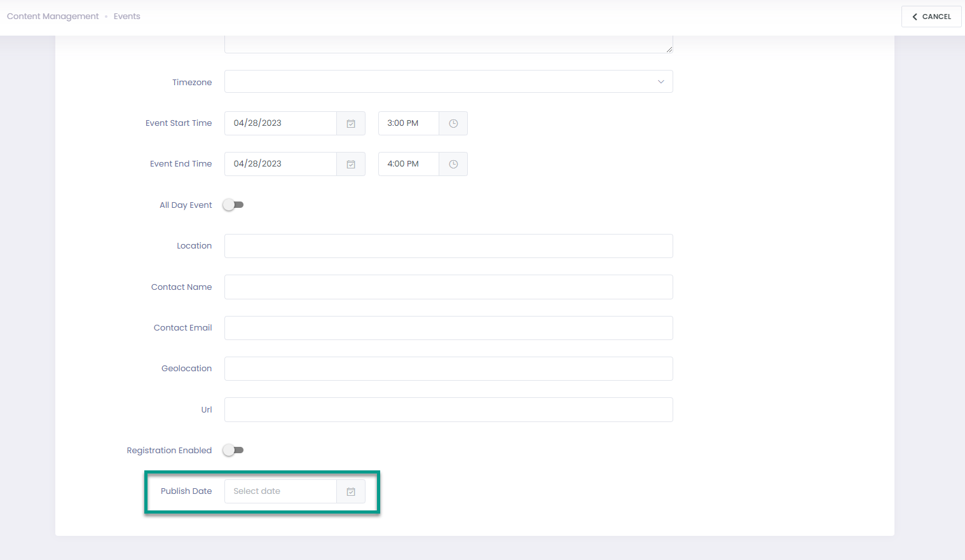
Task: Click into the Geolocation field
Action: tap(448, 369)
